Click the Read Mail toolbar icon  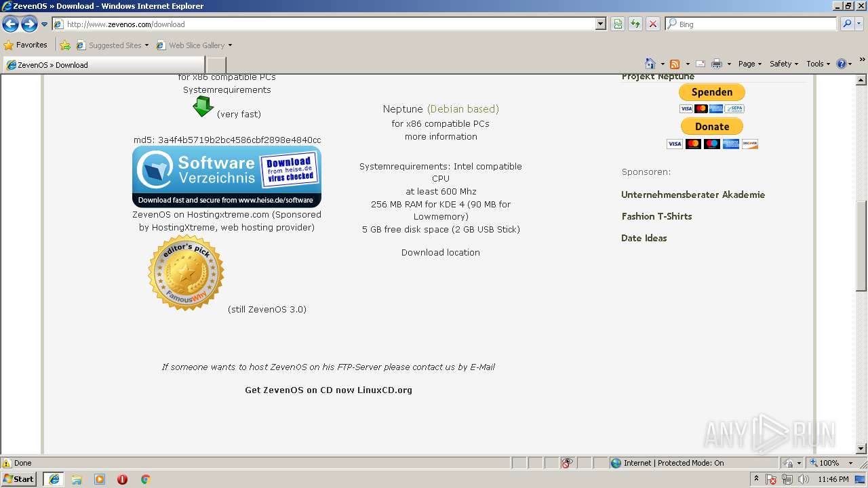click(701, 64)
